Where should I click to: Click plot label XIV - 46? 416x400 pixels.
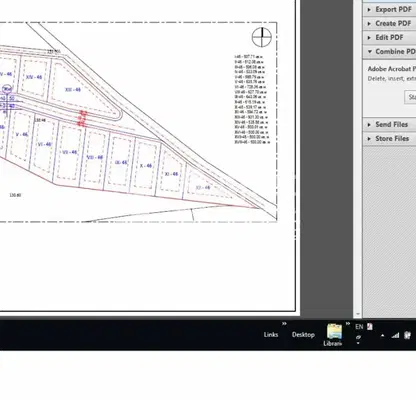(x=34, y=77)
